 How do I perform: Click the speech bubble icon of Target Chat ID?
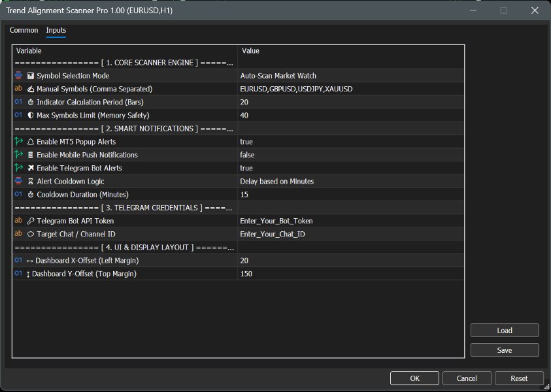(31, 235)
